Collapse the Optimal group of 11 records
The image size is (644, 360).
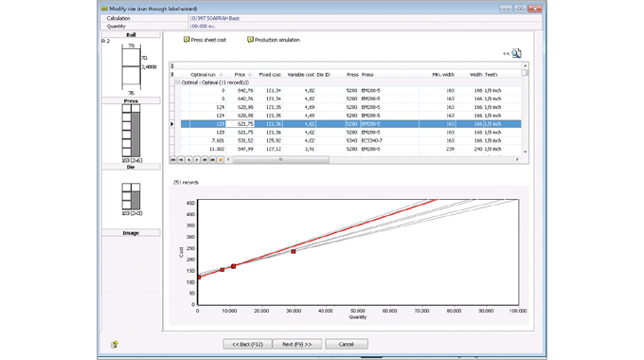click(x=178, y=82)
